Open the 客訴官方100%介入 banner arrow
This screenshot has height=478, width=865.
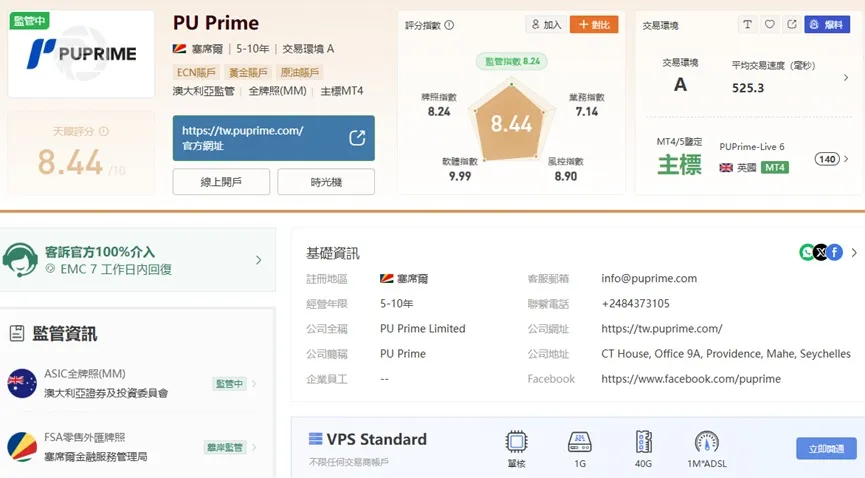(x=259, y=260)
